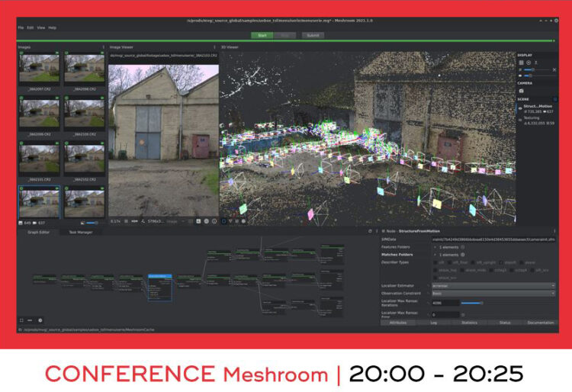The height and width of the screenshot is (392, 572).
Task: Toggle the sift describer checkbox
Action: 435,262
